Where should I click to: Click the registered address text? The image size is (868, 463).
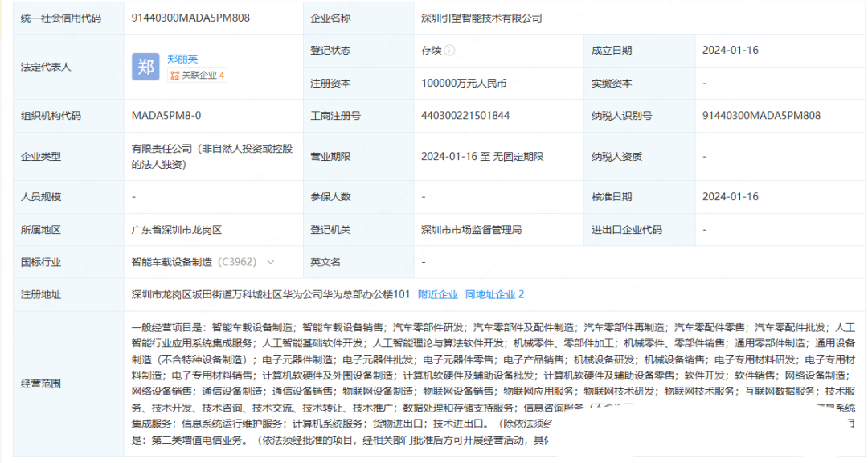[271, 295]
